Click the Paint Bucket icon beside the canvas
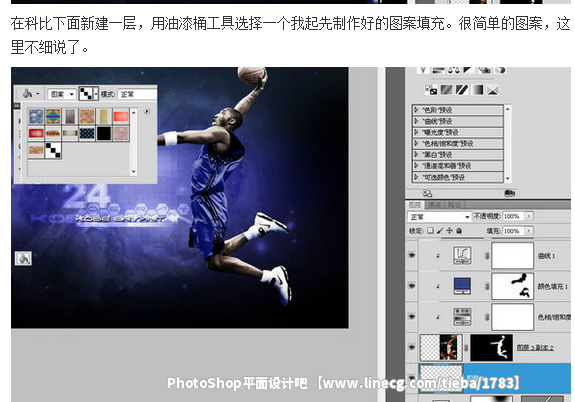This screenshot has width=575, height=402. pos(23,259)
